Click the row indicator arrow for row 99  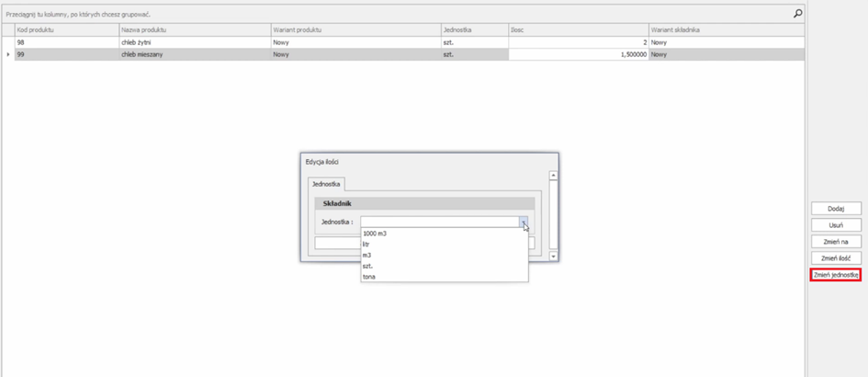point(8,55)
